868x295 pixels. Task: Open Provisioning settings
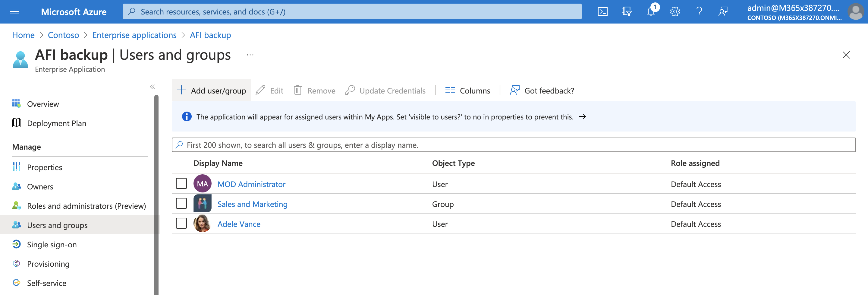coord(48,264)
